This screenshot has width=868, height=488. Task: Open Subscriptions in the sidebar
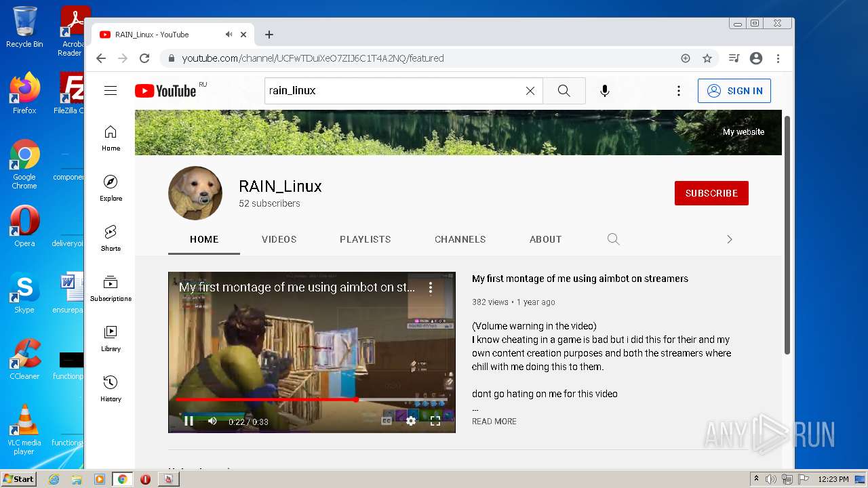pos(111,289)
